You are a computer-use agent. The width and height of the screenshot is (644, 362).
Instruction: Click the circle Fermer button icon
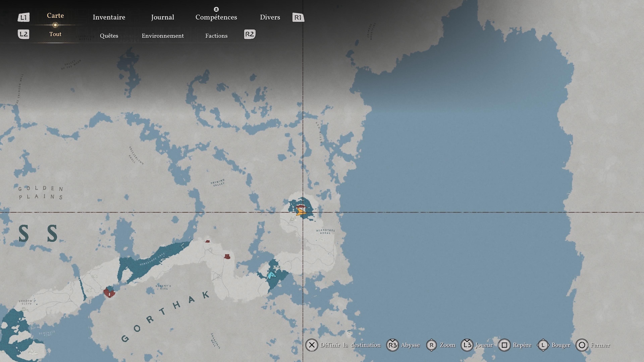(x=582, y=345)
